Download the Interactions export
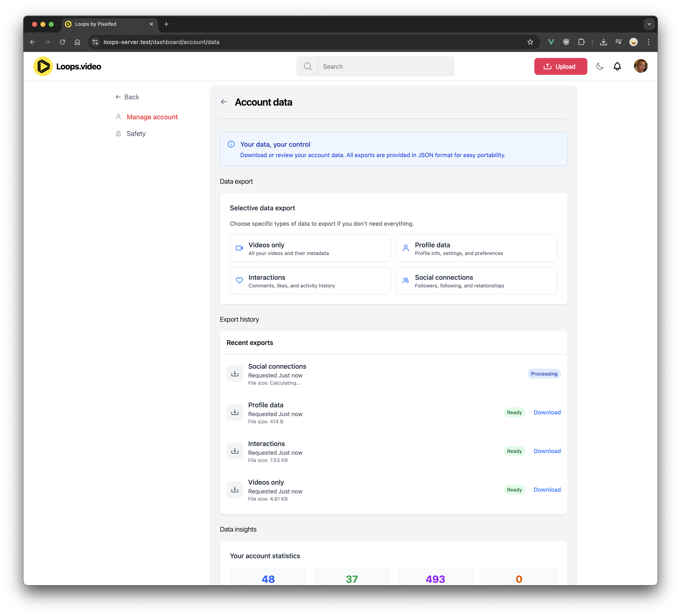The image size is (681, 616). [547, 451]
